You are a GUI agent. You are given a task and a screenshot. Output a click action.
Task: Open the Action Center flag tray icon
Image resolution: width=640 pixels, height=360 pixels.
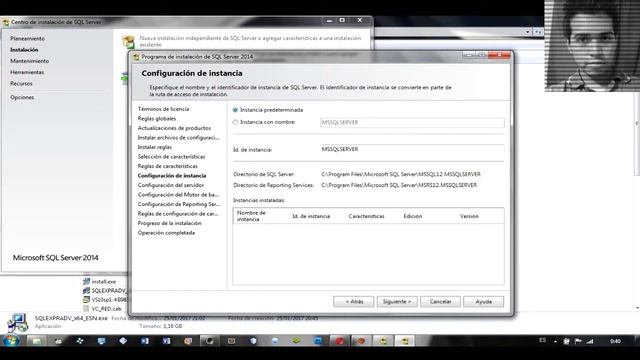(578, 341)
